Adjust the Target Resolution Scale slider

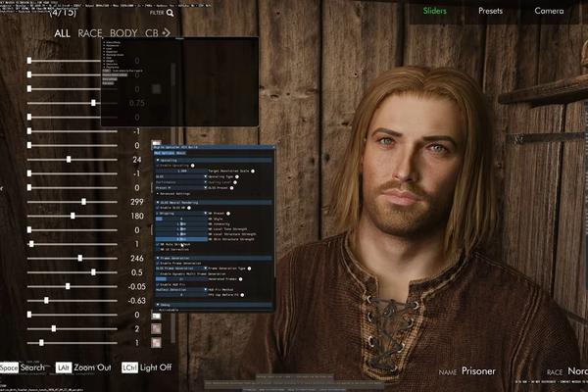tap(181, 171)
